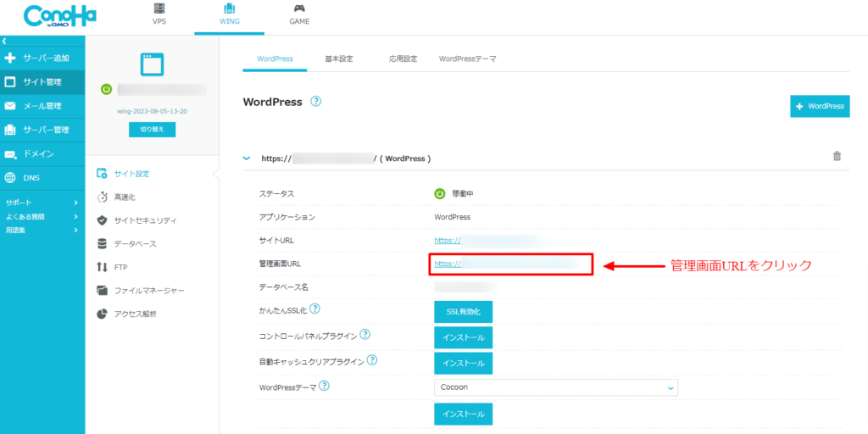Expand the 用語集 menu
Screen dimensions: 868x434
point(42,231)
